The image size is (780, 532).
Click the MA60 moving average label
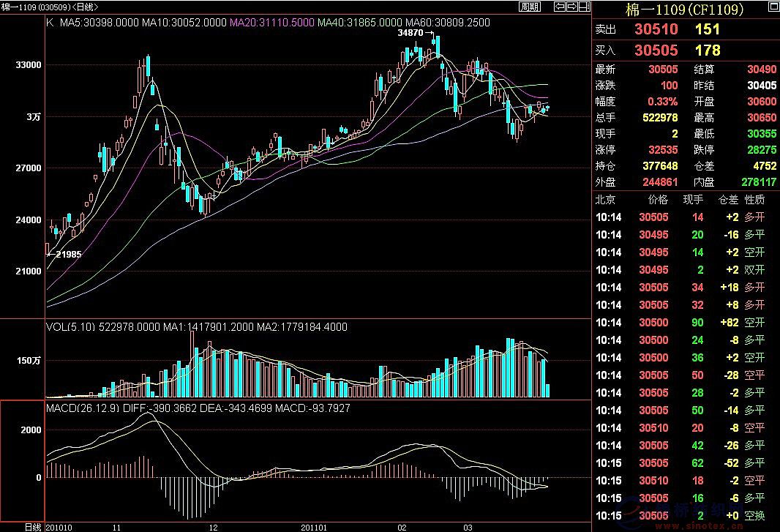tap(449, 23)
